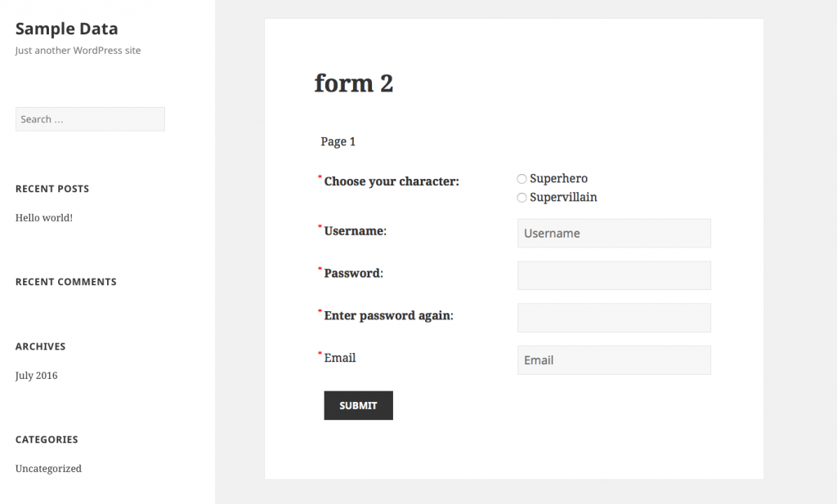Click the RECENT COMMENTS heading
The width and height of the screenshot is (837, 504).
pyautogui.click(x=65, y=281)
